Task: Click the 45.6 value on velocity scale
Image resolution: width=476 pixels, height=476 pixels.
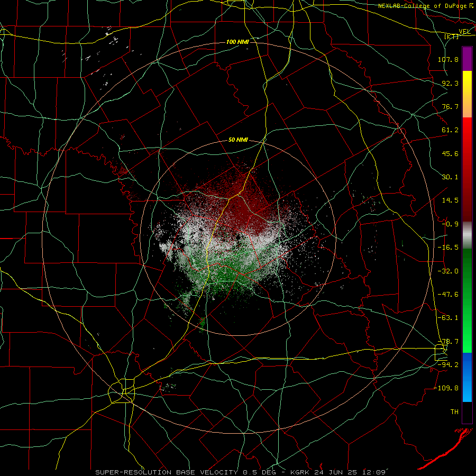Action: tap(450, 153)
